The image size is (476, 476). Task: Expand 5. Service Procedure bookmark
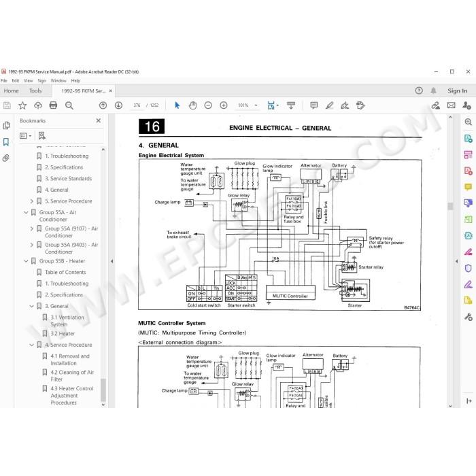[x=31, y=201]
